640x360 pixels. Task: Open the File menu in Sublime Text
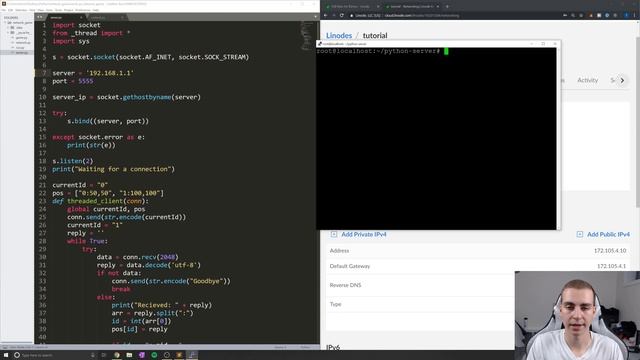(4, 10)
